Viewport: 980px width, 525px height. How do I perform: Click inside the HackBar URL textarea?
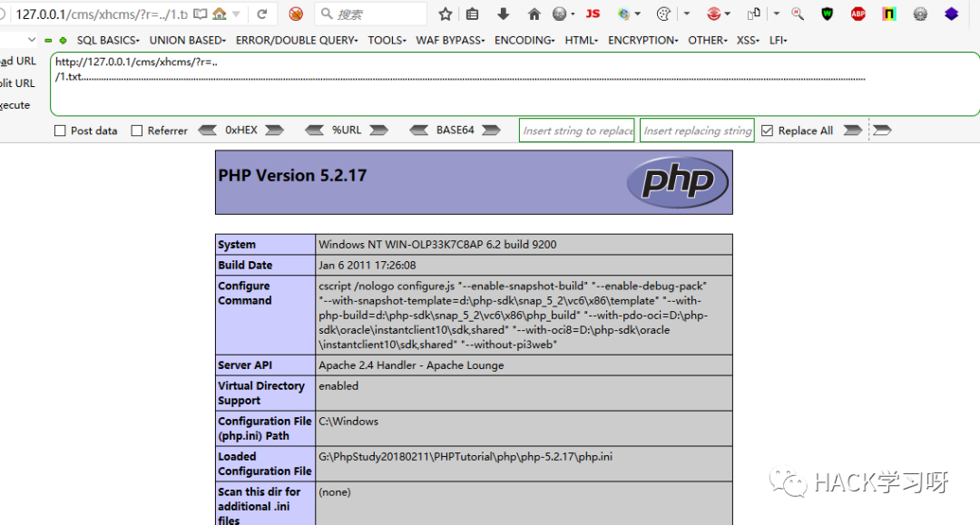pos(515,84)
